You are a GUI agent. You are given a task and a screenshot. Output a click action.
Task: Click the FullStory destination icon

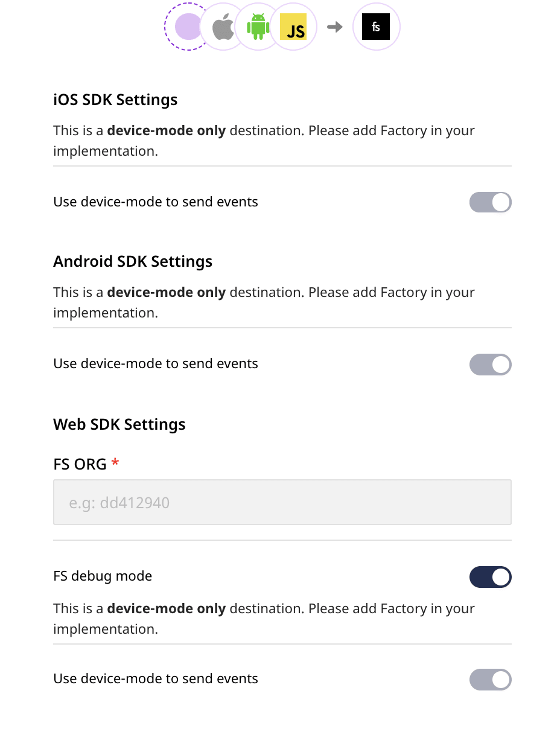(376, 27)
